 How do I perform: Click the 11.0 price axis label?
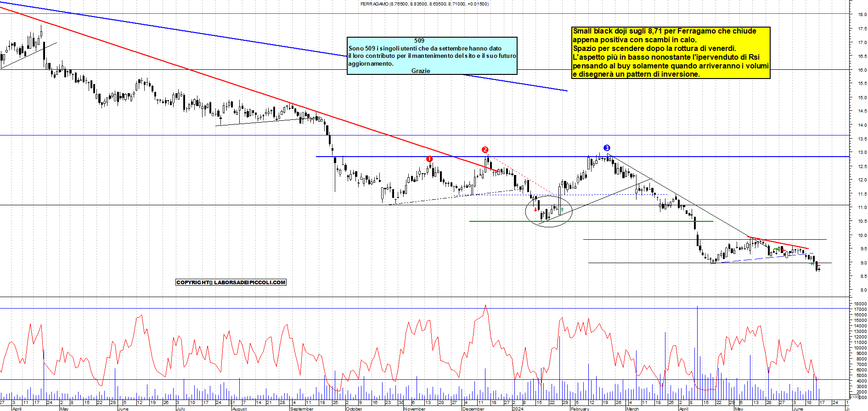(862, 208)
